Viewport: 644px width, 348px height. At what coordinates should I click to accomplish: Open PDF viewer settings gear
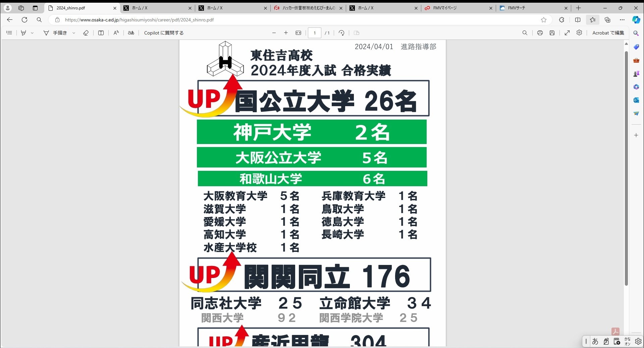point(579,32)
